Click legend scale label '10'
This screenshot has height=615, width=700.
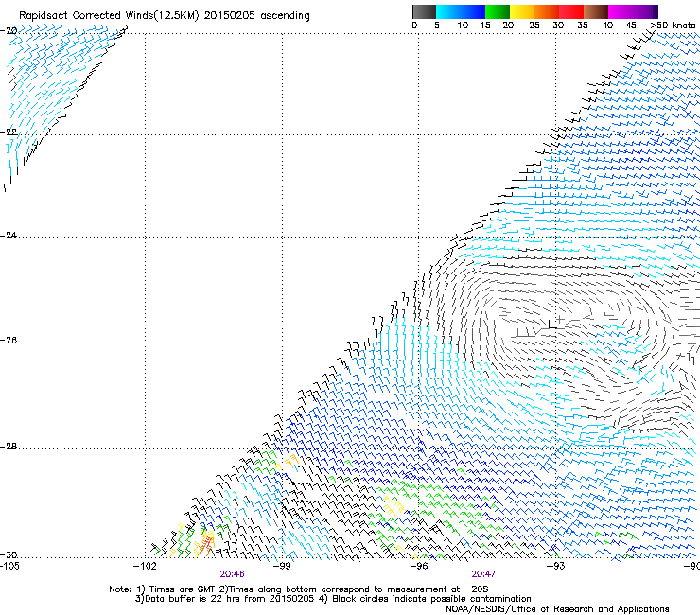463,26
